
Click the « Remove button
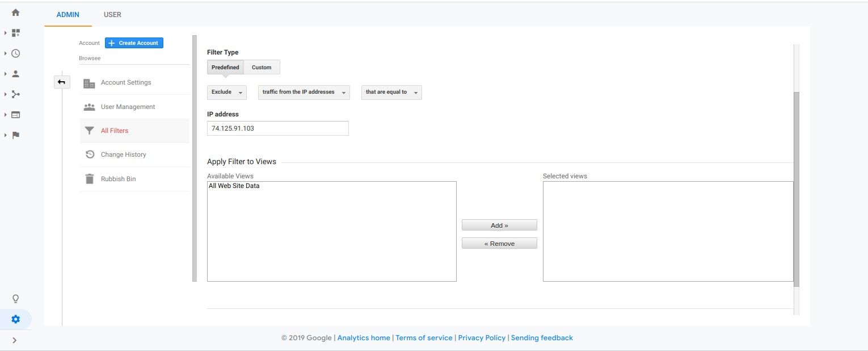[499, 244]
